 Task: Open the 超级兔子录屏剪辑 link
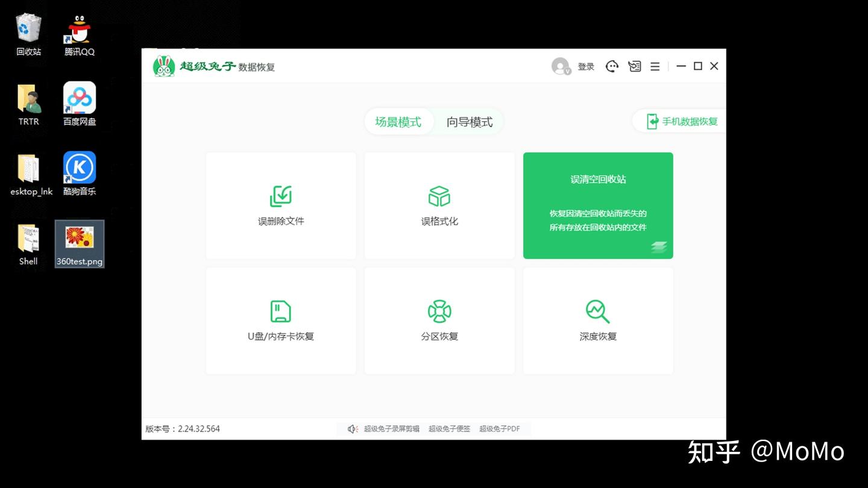[x=392, y=429]
